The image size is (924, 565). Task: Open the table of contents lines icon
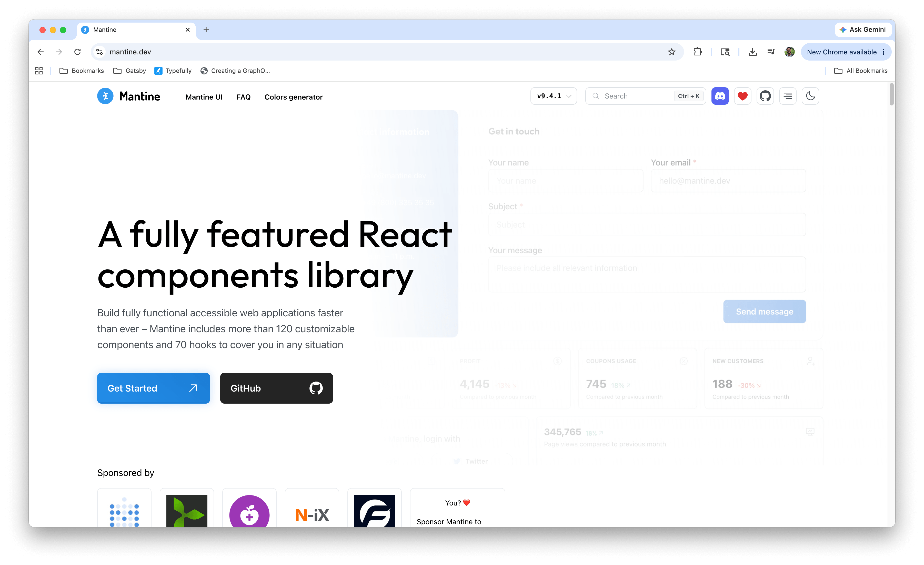click(788, 96)
